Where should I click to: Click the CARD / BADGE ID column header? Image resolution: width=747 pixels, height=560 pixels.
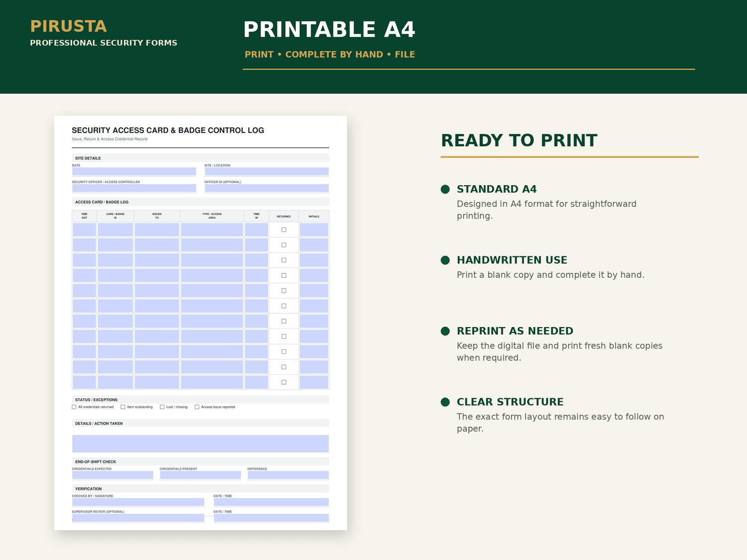pos(115,216)
